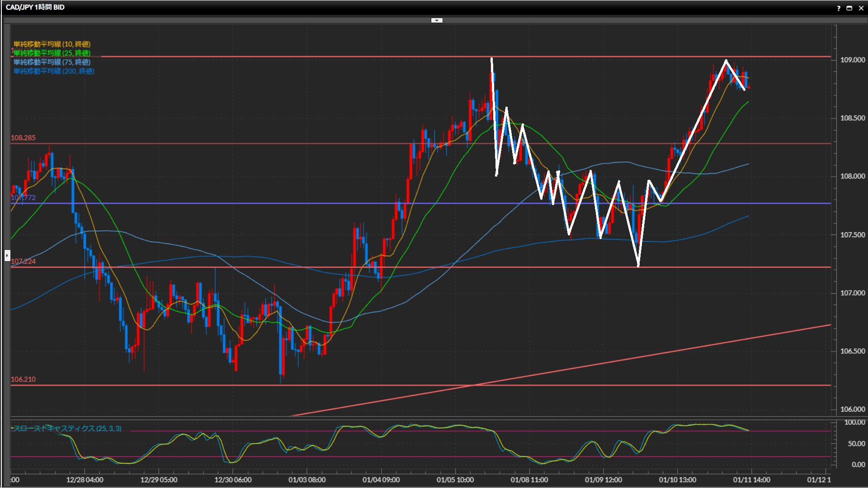Select the 単純移動平均線 (200, 終値) label
Viewport: 868px width, 488px height.
(x=54, y=71)
